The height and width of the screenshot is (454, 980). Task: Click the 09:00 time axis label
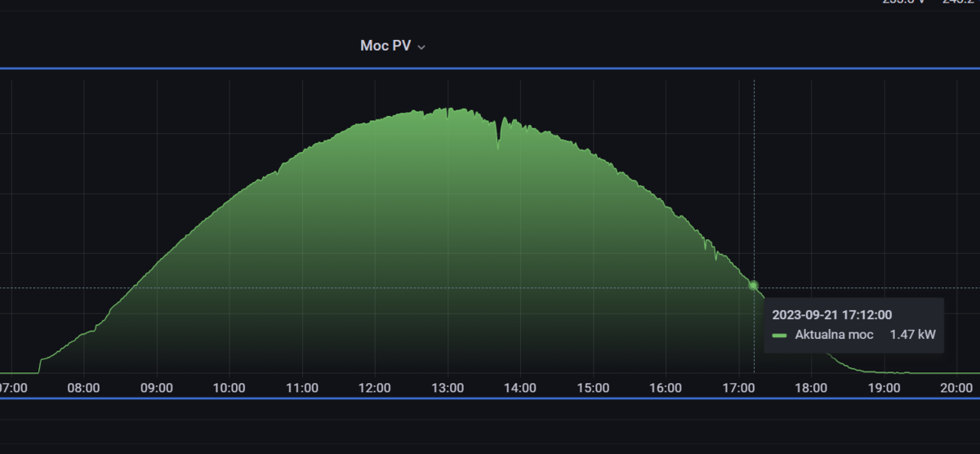157,388
